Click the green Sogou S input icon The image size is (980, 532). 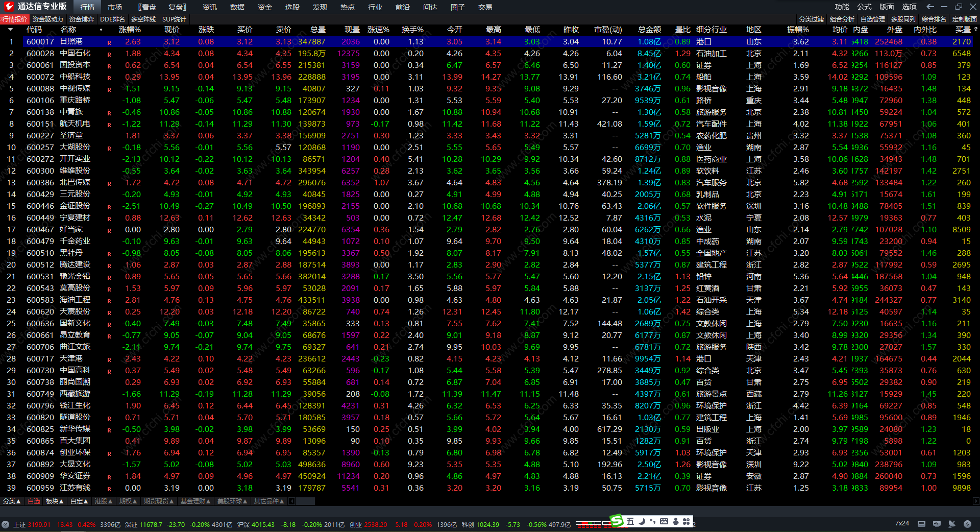click(617, 521)
